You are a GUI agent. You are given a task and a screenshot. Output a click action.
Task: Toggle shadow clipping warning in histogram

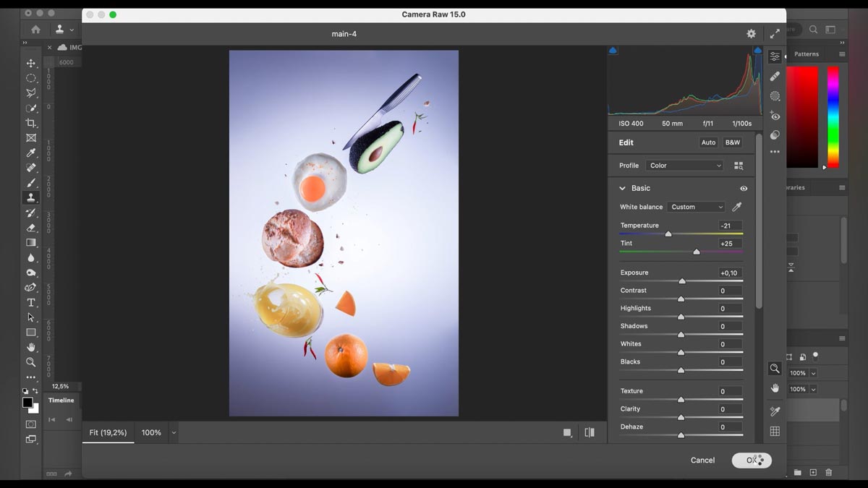coord(613,50)
